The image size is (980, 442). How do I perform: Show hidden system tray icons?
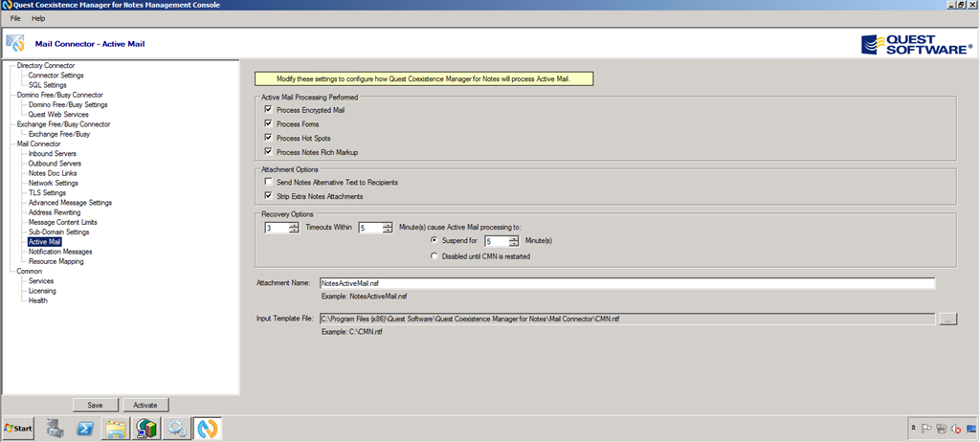pyautogui.click(x=914, y=429)
